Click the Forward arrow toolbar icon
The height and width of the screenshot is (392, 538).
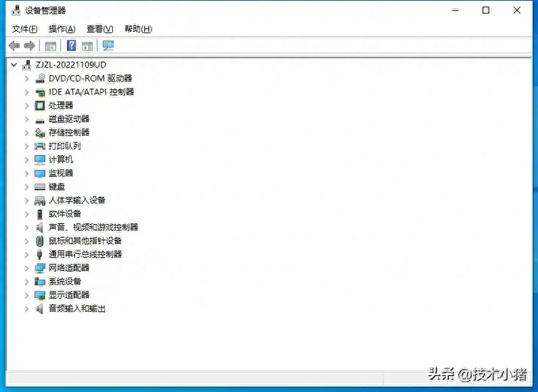(x=29, y=46)
